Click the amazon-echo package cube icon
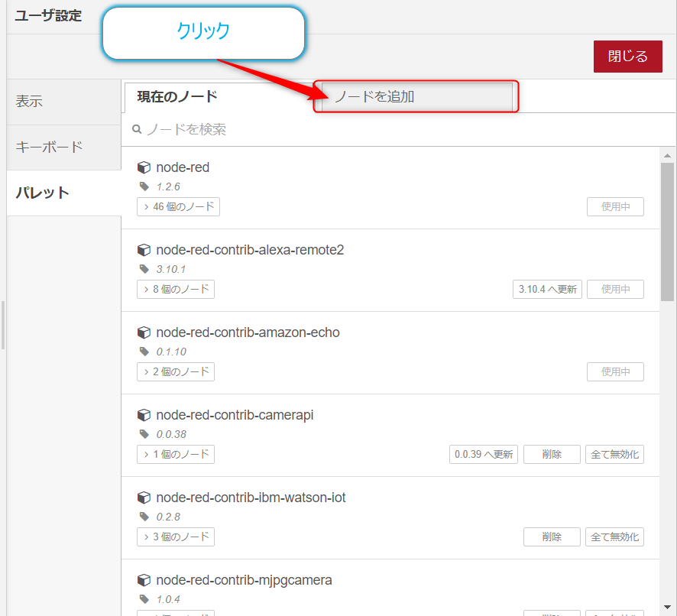The image size is (677, 616). tap(144, 332)
